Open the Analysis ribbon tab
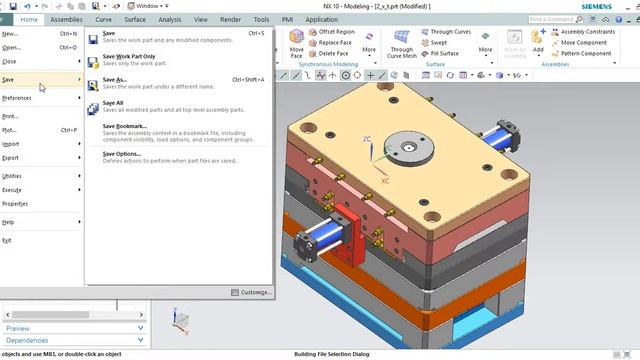The height and width of the screenshot is (360, 640). point(170,20)
